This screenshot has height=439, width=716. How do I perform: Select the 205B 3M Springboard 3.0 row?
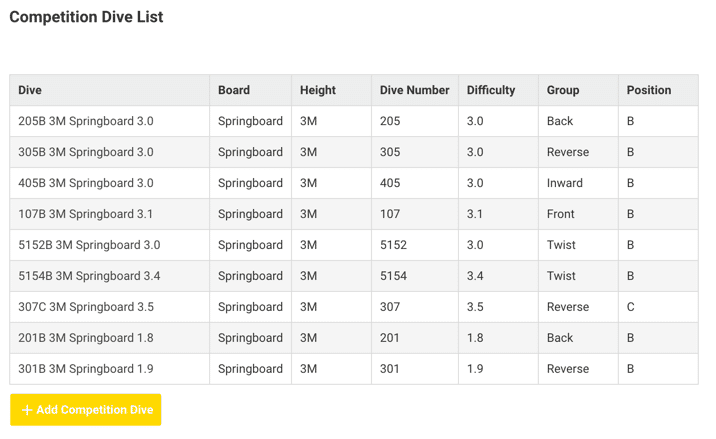(x=354, y=121)
